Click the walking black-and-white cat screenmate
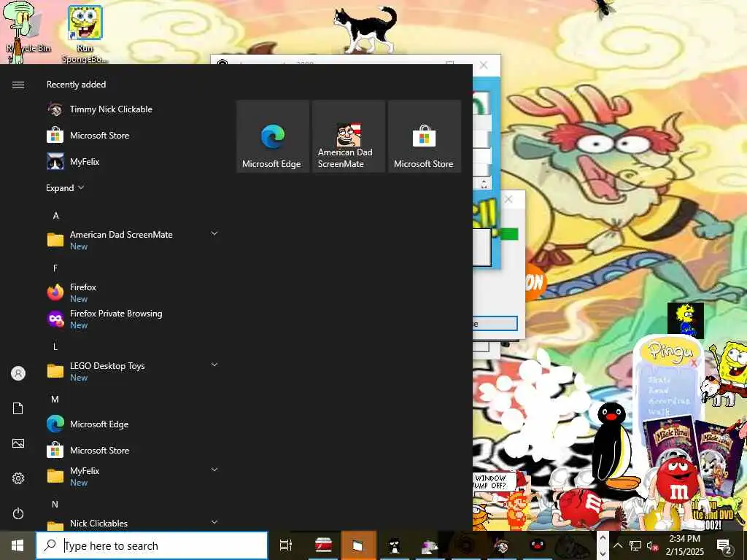The height and width of the screenshot is (560, 747). coord(366,28)
